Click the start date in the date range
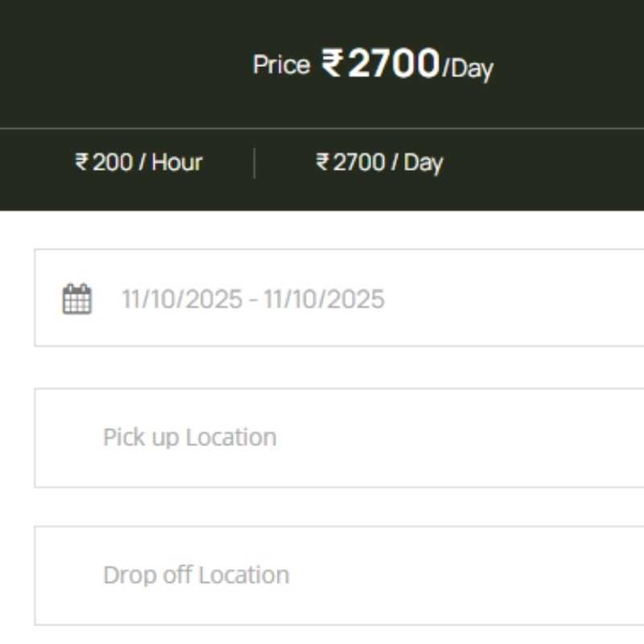The width and height of the screenshot is (644, 644). (181, 299)
